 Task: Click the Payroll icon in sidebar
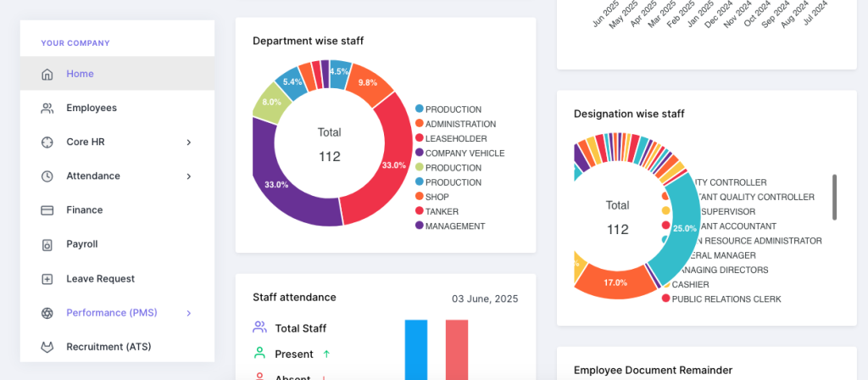click(47, 244)
